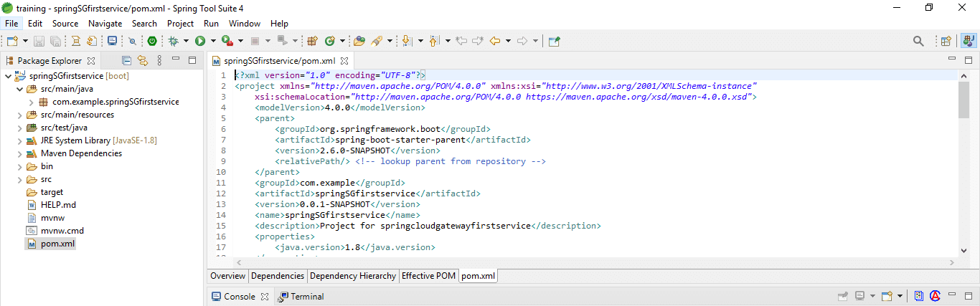This screenshot has width=980, height=306.
Task: Close the pom.xml editor tab
Action: click(x=344, y=62)
